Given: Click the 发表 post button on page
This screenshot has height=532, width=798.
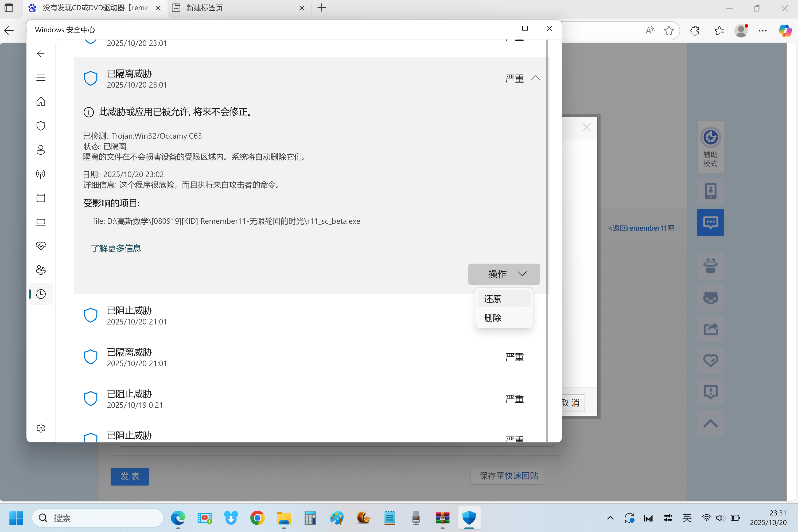Looking at the screenshot, I should pyautogui.click(x=130, y=476).
